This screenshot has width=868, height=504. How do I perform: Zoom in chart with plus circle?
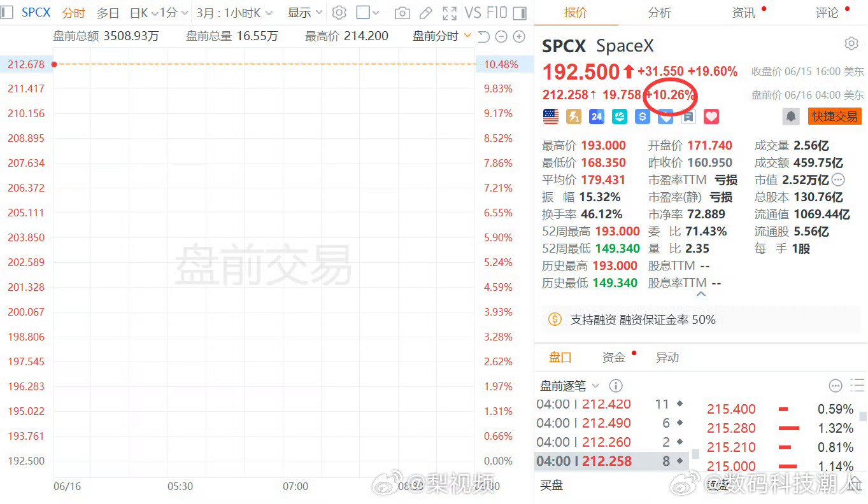pos(519,37)
